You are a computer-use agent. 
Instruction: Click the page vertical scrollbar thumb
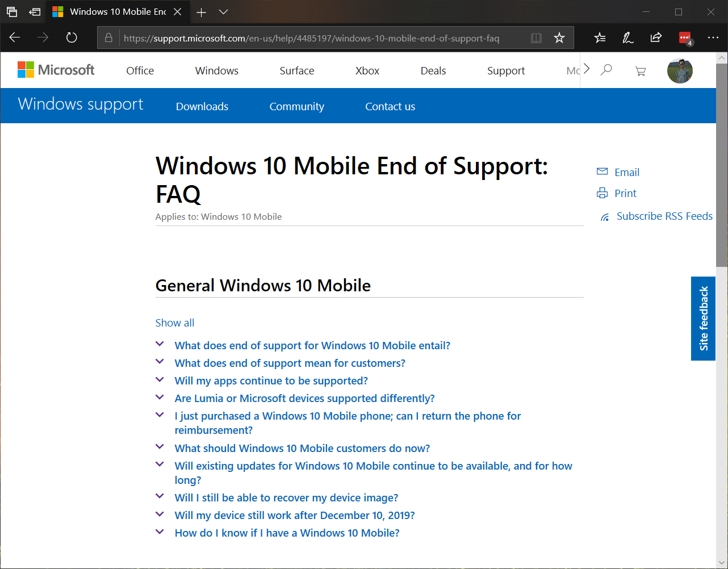(x=722, y=165)
